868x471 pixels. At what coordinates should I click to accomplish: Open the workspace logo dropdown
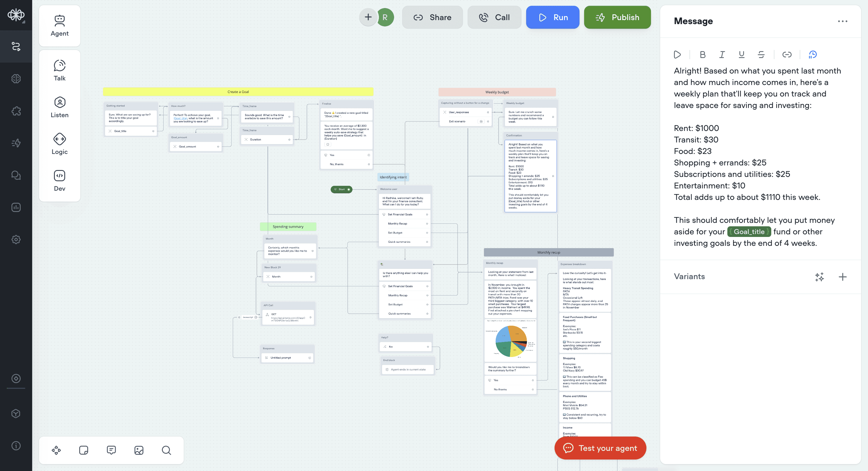coord(16,15)
